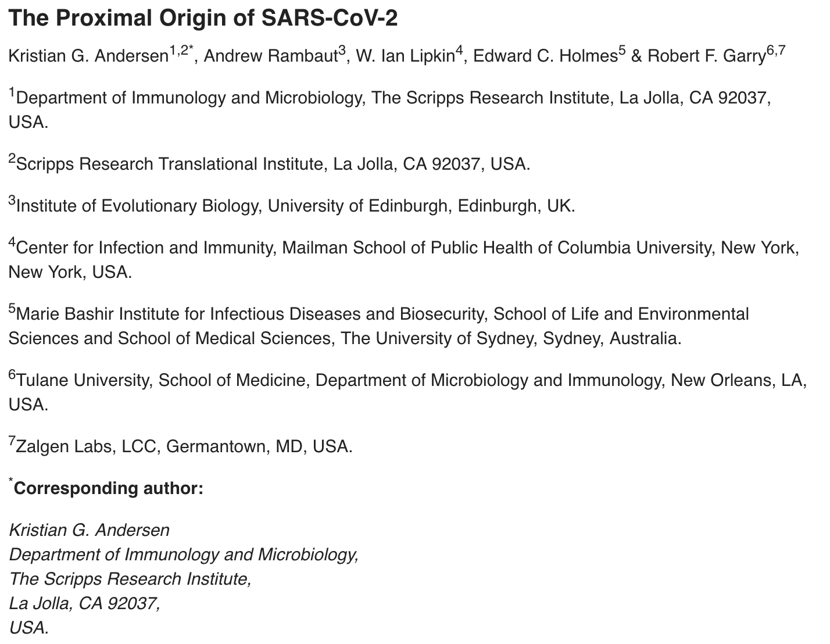
Task: Click Scripps Research Translational Institute affiliation
Action: tap(269, 163)
